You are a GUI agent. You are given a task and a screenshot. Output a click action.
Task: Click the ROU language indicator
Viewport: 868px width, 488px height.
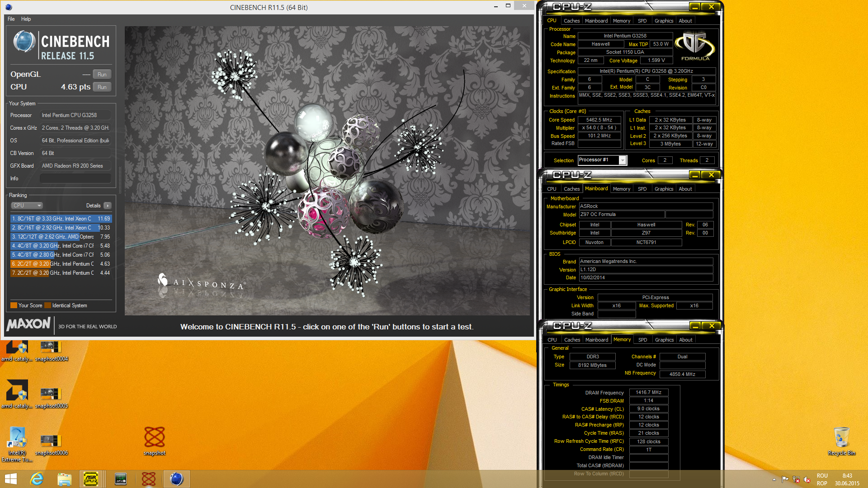(822, 476)
